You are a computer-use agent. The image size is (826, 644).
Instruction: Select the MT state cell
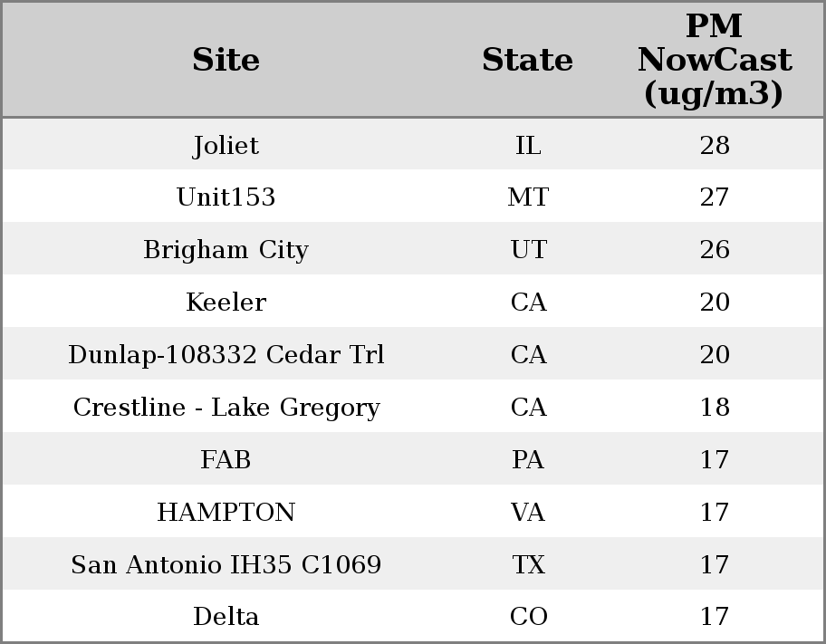528,197
